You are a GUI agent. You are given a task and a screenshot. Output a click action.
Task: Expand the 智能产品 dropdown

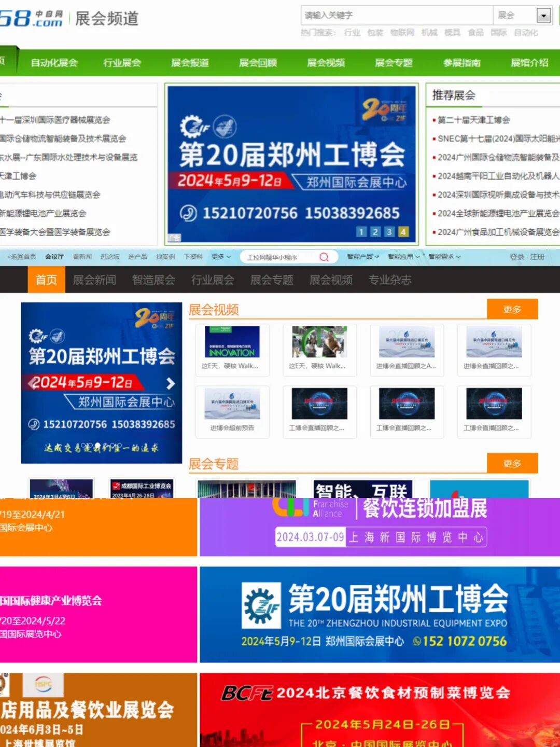pyautogui.click(x=363, y=257)
